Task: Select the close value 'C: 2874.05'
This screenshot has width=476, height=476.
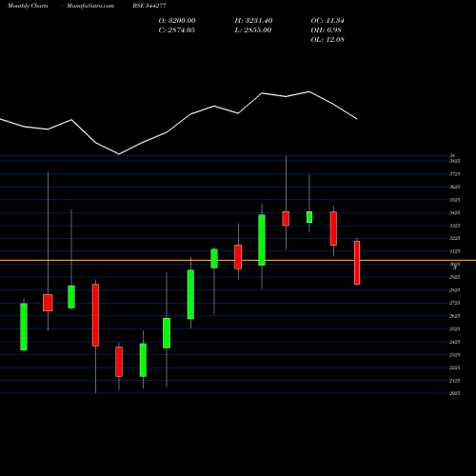Action: pos(177,30)
